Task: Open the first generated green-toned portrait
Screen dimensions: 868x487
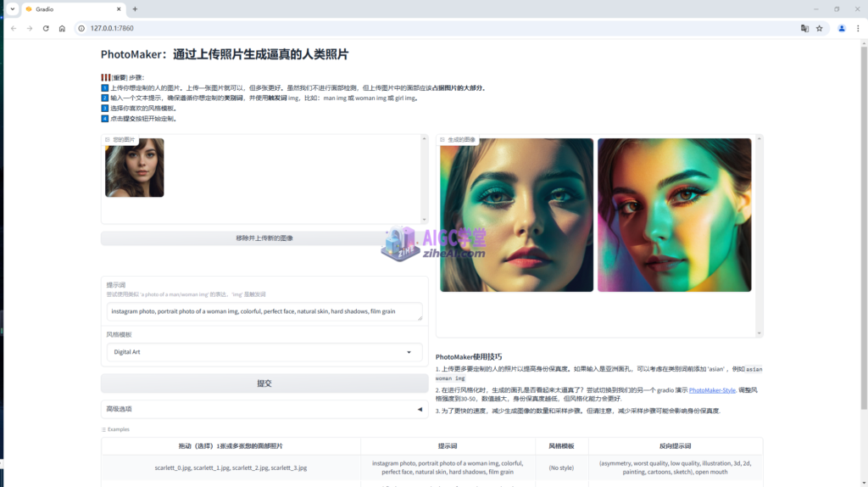Action: (516, 215)
